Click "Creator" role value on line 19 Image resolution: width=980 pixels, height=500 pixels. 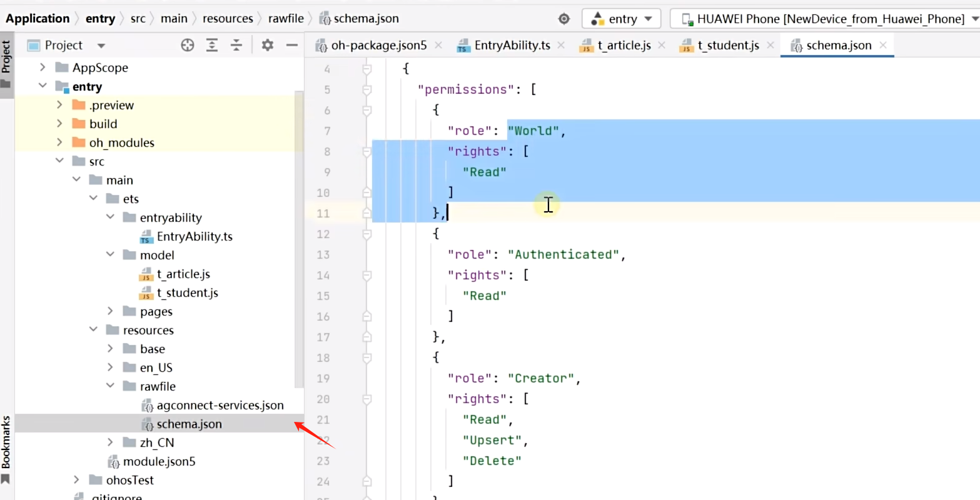click(x=540, y=378)
